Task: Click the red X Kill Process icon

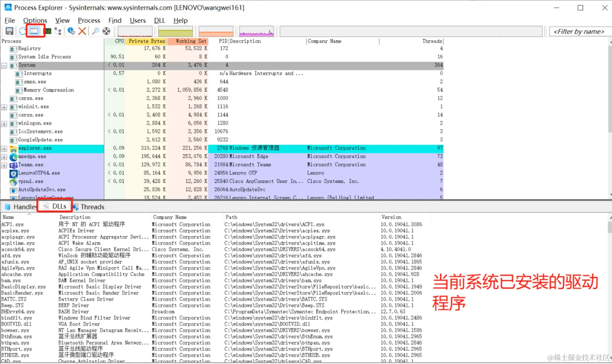Action: (x=82, y=31)
